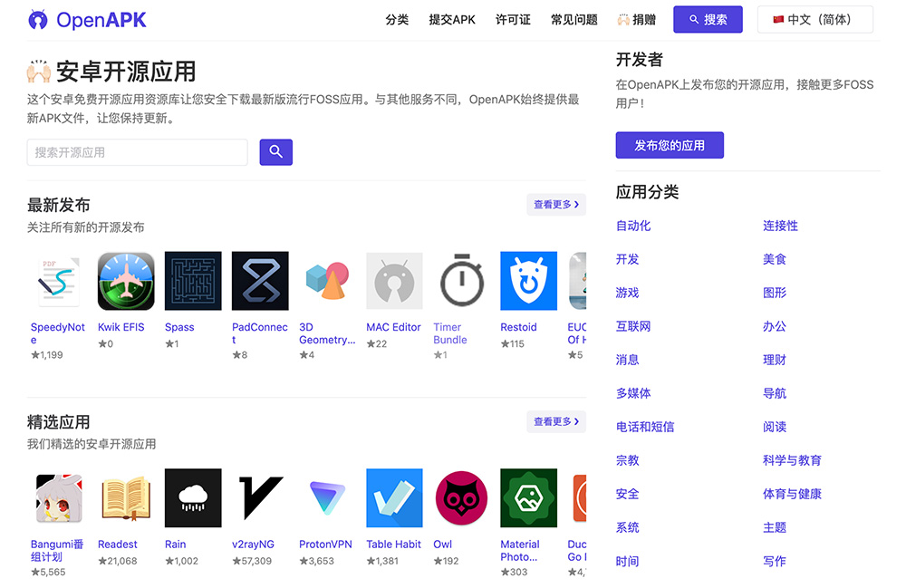Open the 系统 category
The height and width of the screenshot is (588, 906).
tap(628, 527)
